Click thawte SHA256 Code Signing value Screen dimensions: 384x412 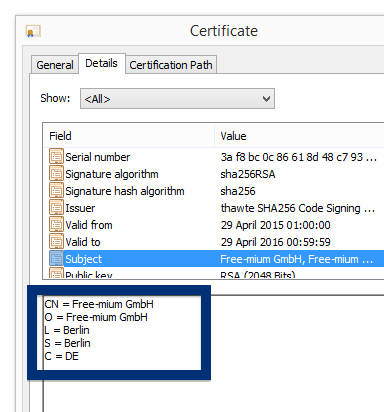(298, 208)
